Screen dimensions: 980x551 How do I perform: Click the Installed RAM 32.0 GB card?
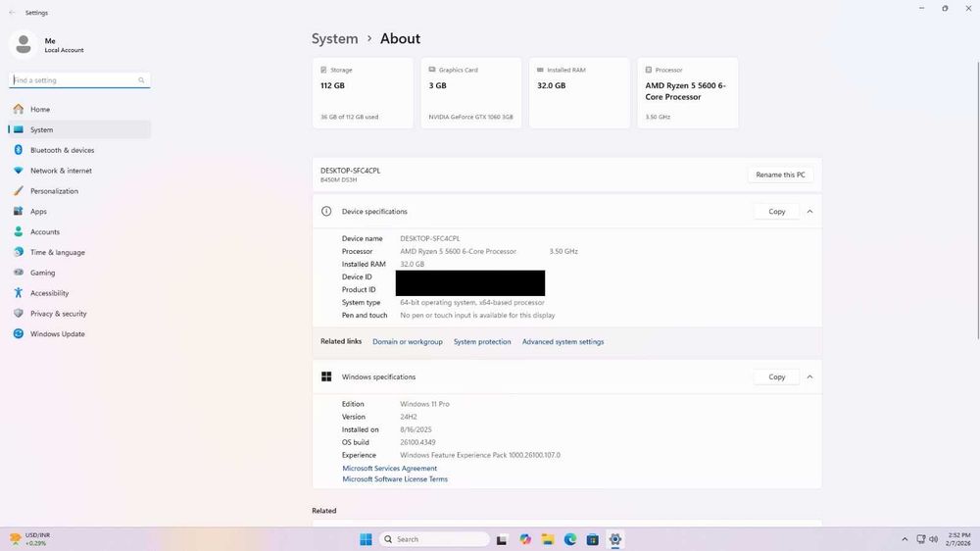tap(579, 93)
